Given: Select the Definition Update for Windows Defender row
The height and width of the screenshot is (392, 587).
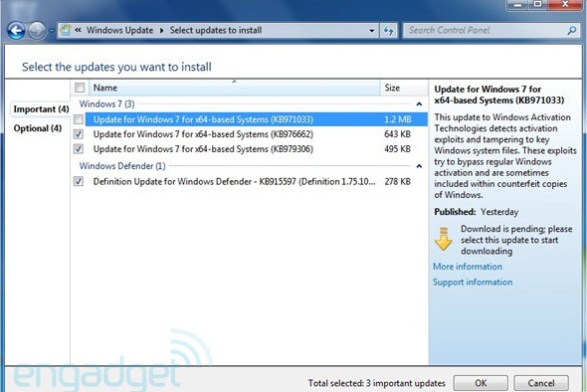Looking at the screenshot, I should click(256, 182).
